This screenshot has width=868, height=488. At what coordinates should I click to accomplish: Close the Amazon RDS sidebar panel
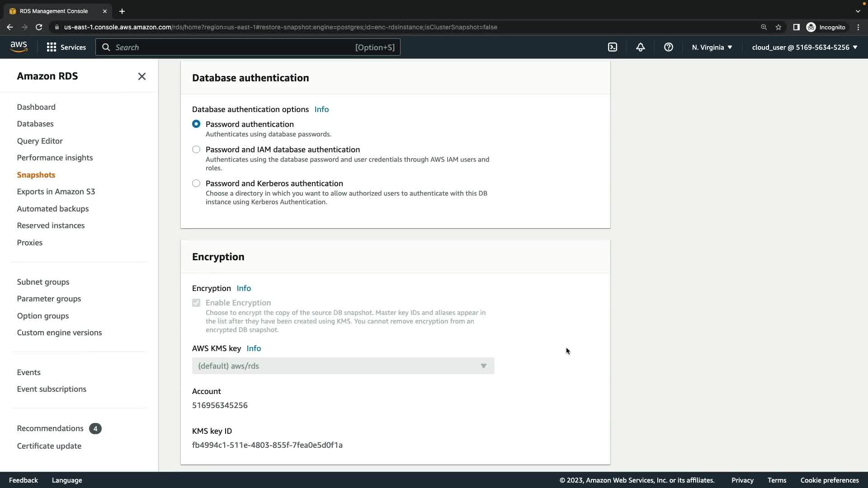tap(142, 76)
